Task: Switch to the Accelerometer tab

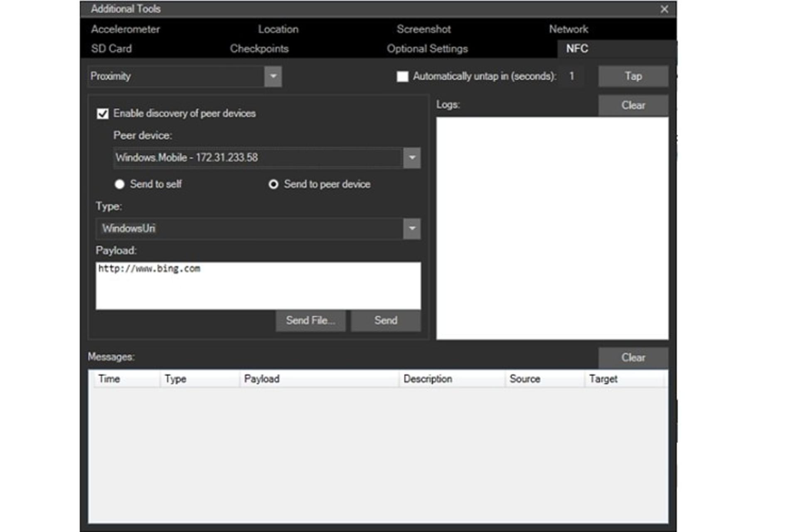Action: click(x=126, y=29)
